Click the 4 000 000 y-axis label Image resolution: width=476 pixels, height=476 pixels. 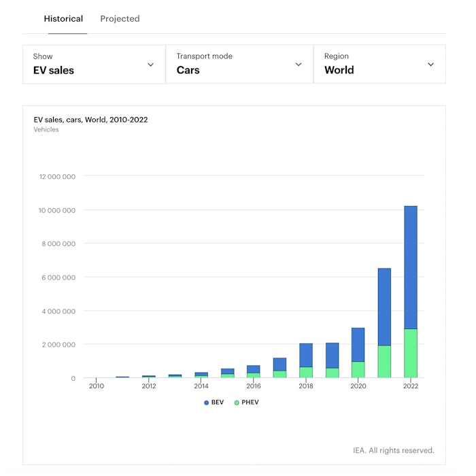(58, 311)
